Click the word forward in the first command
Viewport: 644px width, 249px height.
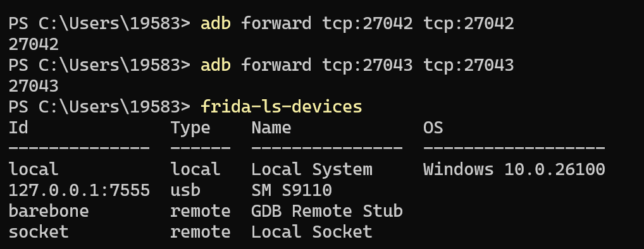276,23
